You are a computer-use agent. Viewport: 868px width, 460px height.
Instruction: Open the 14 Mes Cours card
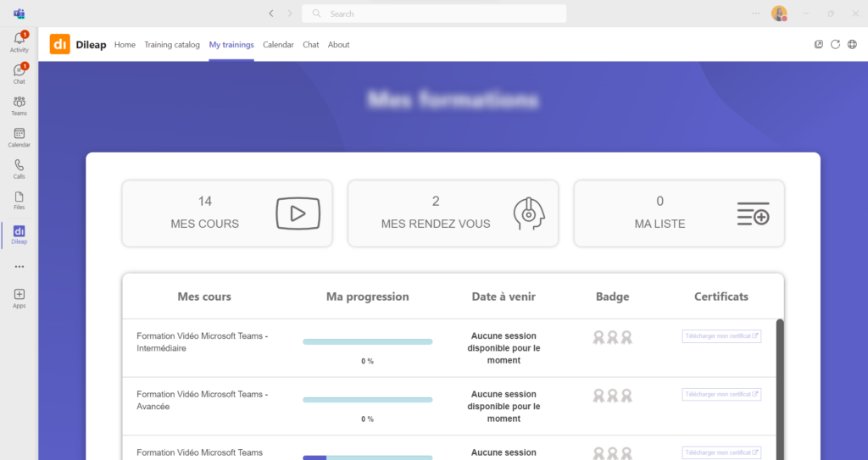tap(227, 213)
